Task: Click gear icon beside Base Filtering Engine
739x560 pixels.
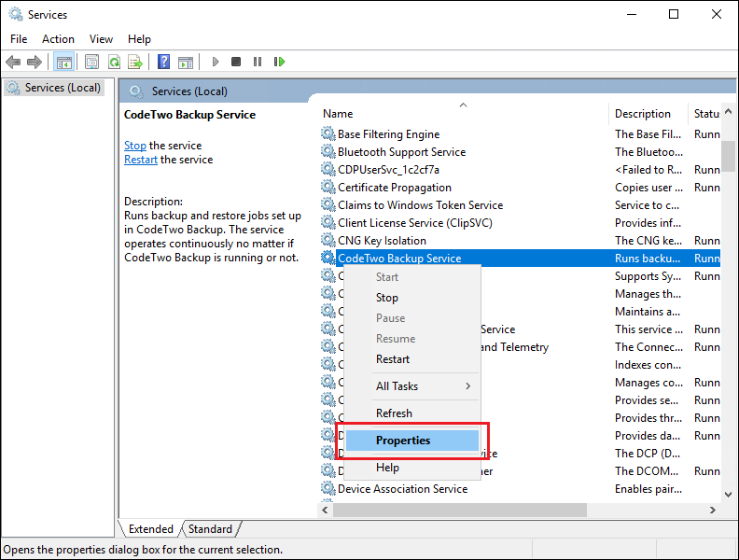Action: [x=328, y=133]
